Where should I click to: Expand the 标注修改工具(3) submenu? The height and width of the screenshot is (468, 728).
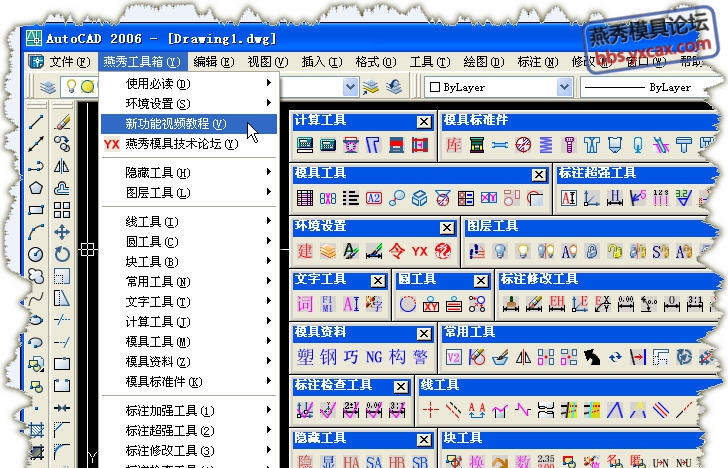coord(189,450)
